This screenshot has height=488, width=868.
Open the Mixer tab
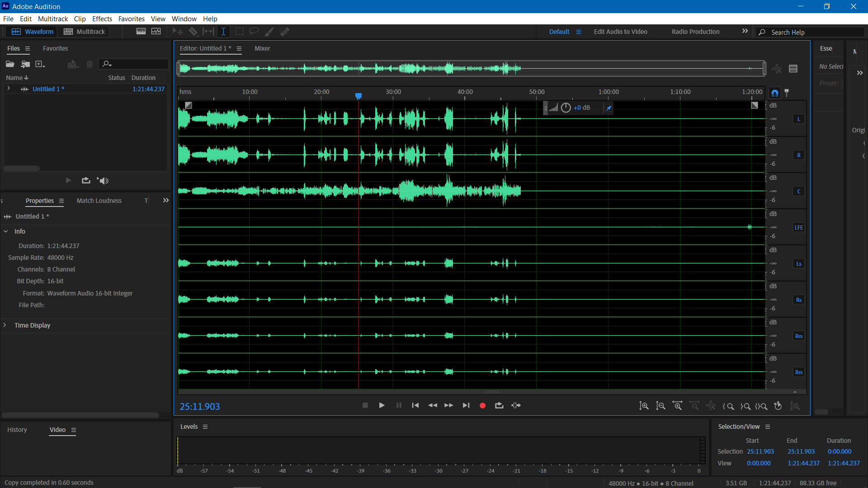click(262, 48)
